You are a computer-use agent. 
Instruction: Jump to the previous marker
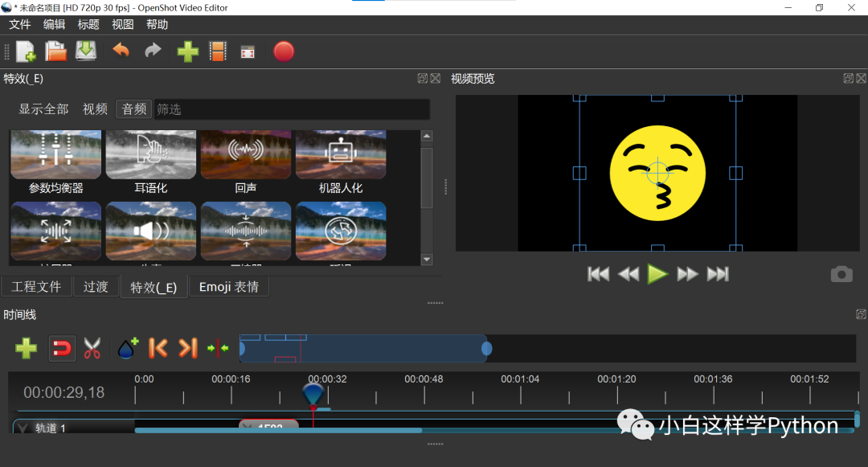158,349
